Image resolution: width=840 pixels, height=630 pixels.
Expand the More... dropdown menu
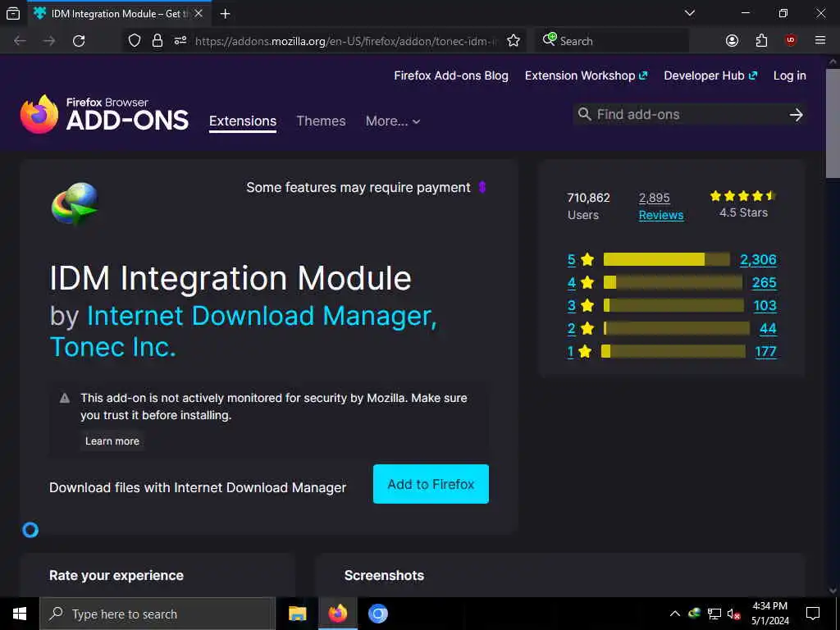coord(393,121)
